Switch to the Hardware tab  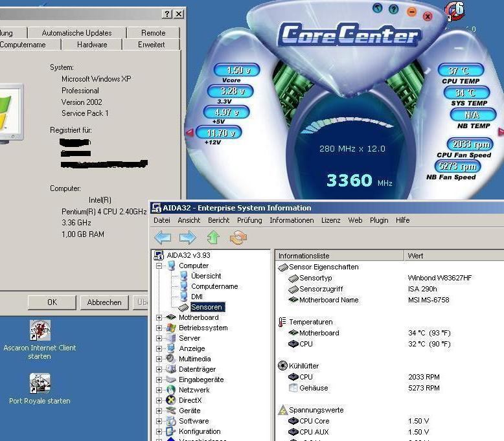pyautogui.click(x=92, y=45)
